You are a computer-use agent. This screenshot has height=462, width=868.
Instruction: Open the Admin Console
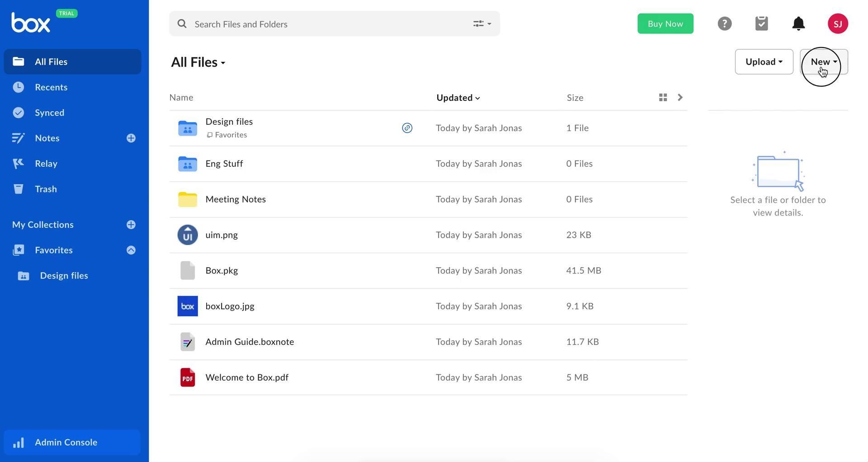(66, 442)
